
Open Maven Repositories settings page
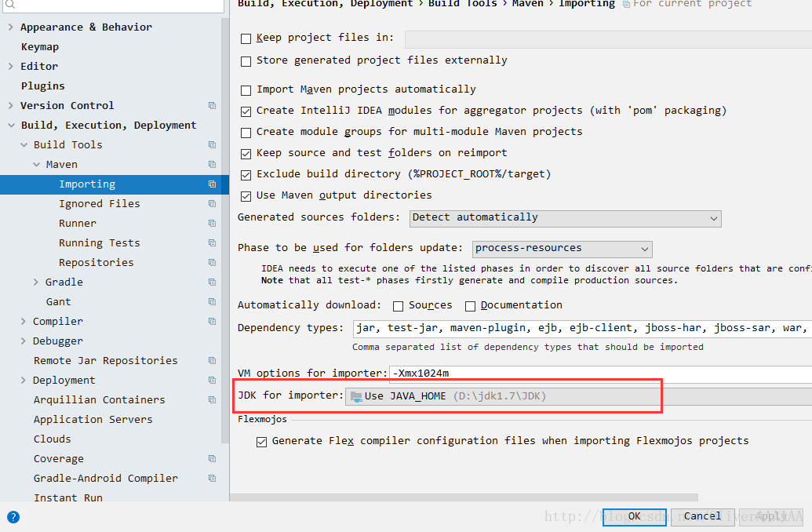96,263
